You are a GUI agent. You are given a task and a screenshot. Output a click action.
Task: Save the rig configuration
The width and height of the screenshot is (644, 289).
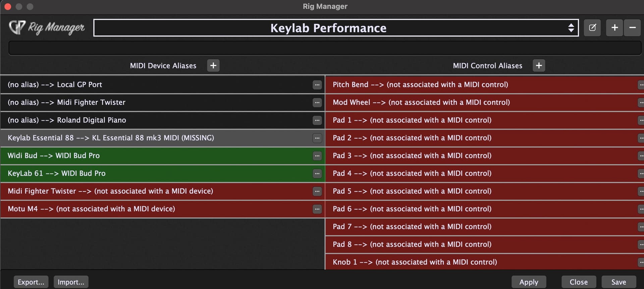pos(619,282)
